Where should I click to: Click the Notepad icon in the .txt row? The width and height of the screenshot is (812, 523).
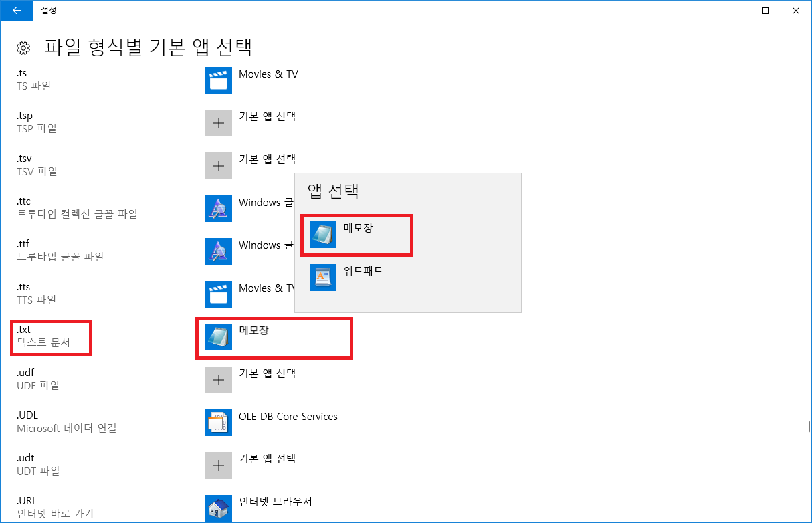click(x=219, y=336)
